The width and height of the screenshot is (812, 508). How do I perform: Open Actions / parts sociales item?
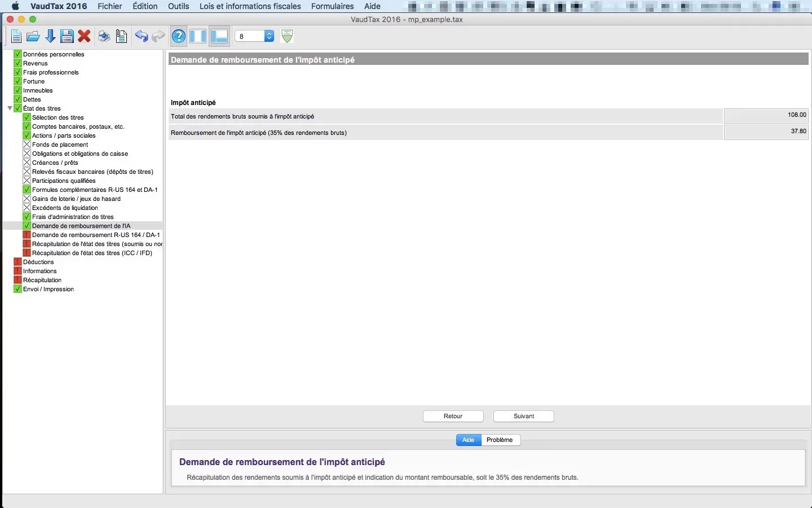64,135
